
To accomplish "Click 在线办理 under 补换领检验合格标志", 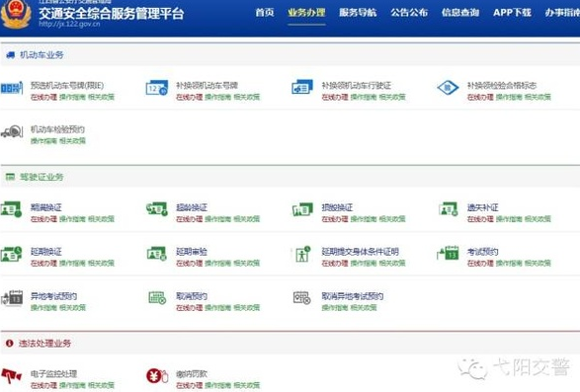I will [480, 97].
